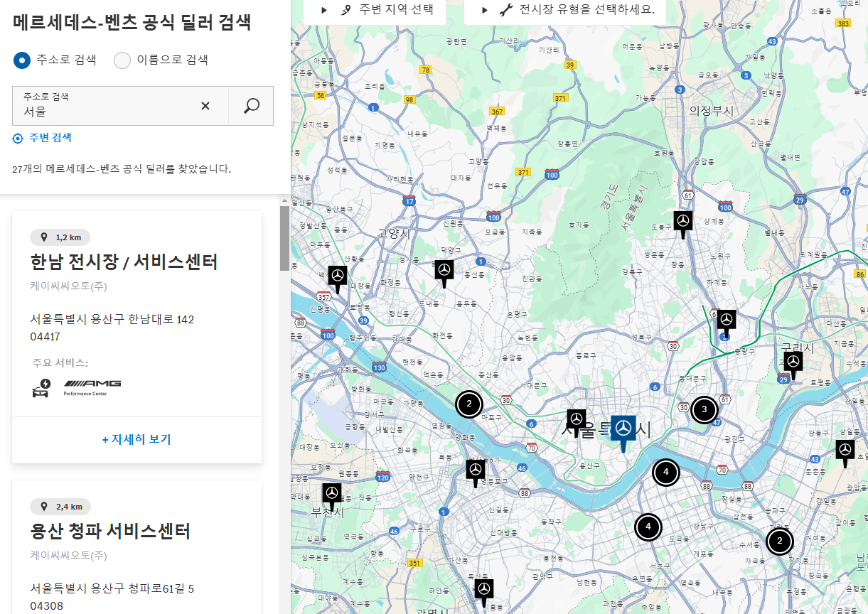The height and width of the screenshot is (614, 868).
Task: Select the Mercedes pin at 구리시
Action: click(x=793, y=365)
